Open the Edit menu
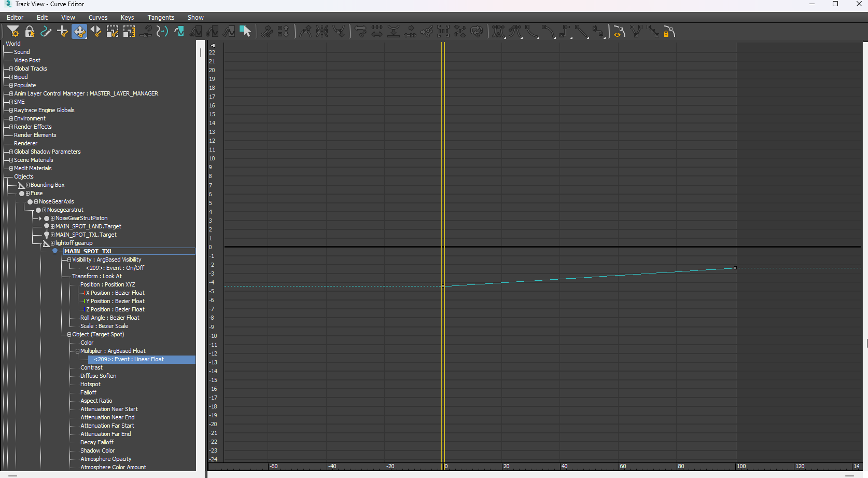 (43, 17)
